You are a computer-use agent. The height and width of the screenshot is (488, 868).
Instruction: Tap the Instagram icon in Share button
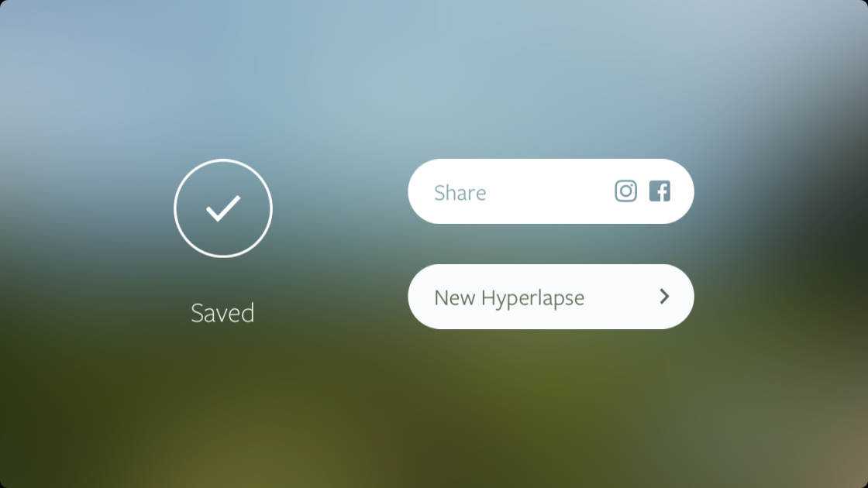click(625, 191)
